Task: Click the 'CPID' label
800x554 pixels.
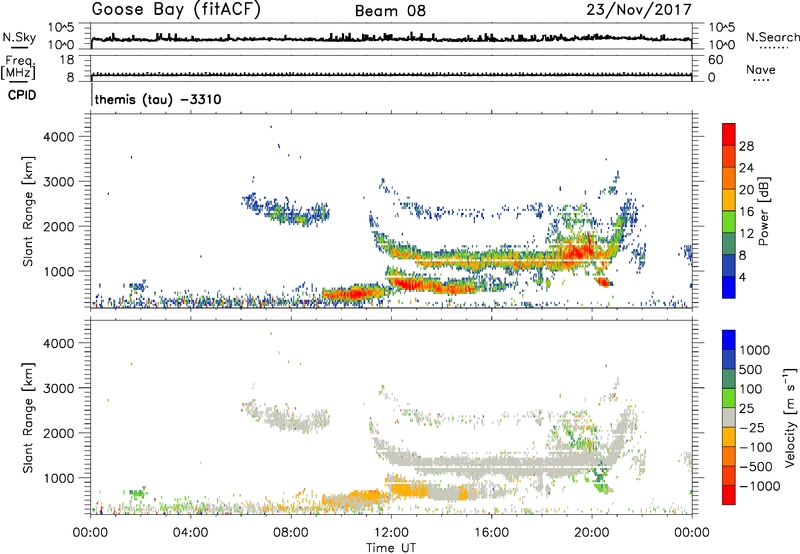Action: [22, 95]
